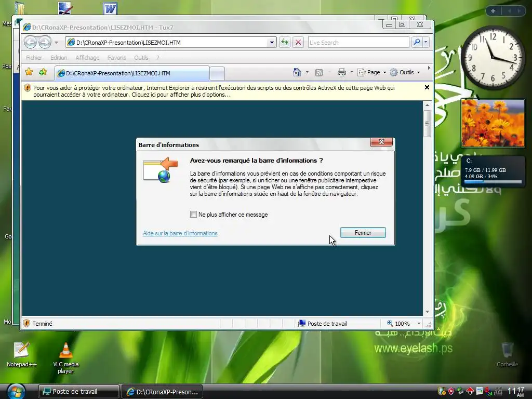Open the Favoris menu

coord(116,58)
